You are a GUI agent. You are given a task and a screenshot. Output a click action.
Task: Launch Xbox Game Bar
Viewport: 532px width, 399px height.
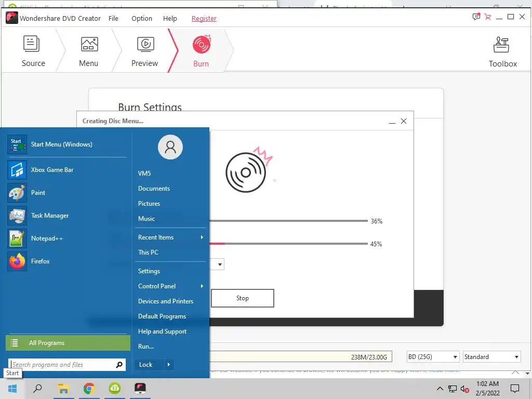[x=67, y=170]
